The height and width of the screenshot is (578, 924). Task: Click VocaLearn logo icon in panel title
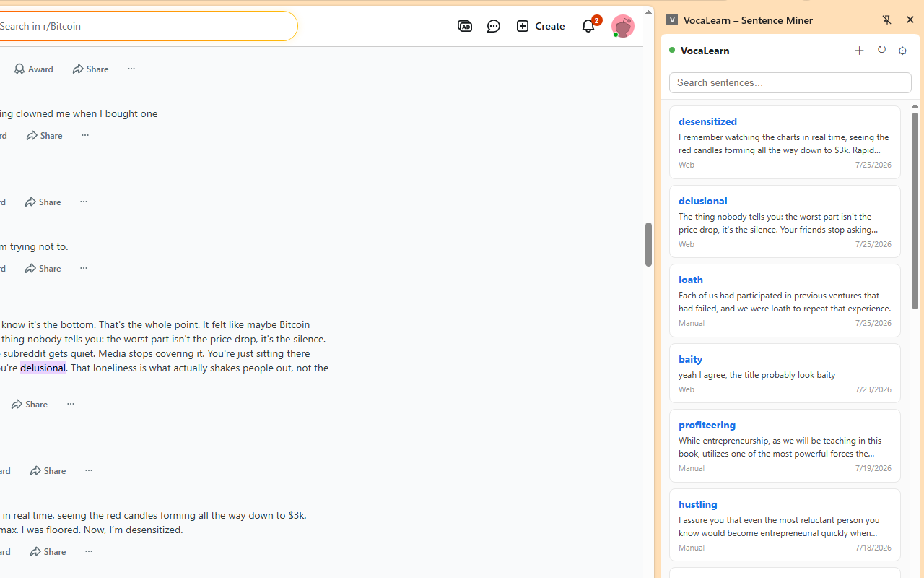click(x=672, y=20)
